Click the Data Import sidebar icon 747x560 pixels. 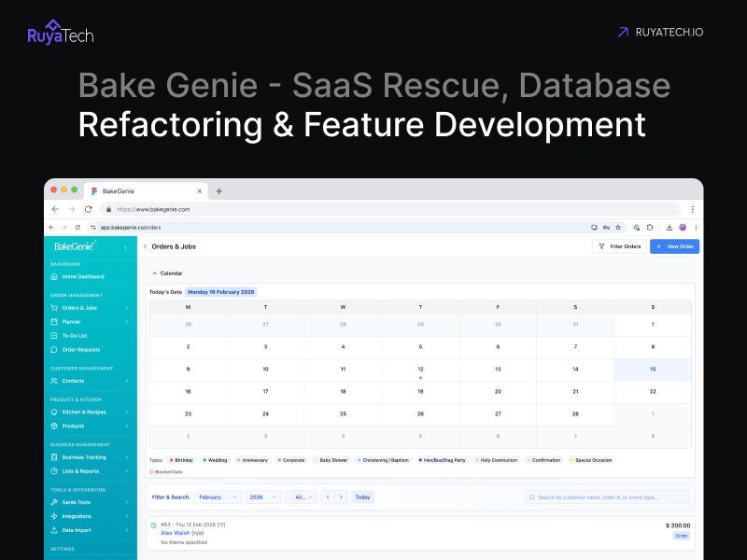[53, 530]
